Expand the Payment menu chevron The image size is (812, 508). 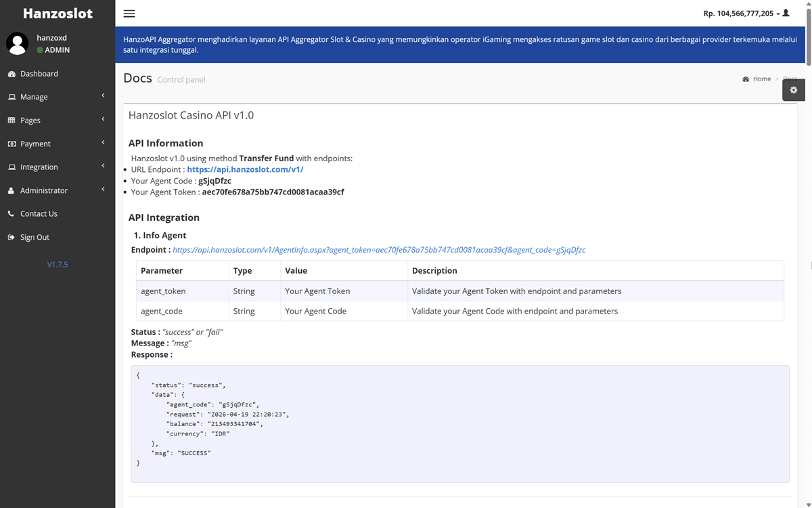point(103,143)
